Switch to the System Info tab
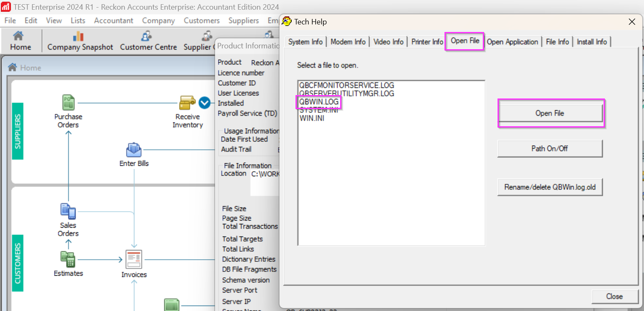Image resolution: width=644 pixels, height=311 pixels. 305,42
